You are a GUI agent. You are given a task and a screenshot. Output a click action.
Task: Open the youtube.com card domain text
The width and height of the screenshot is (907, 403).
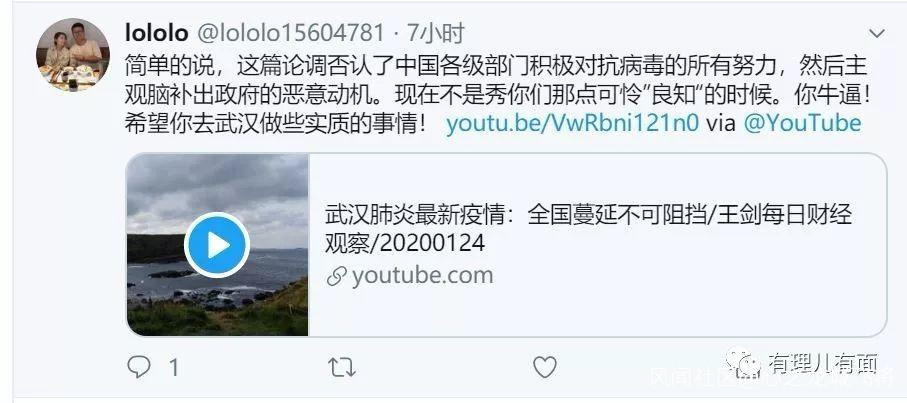422,276
